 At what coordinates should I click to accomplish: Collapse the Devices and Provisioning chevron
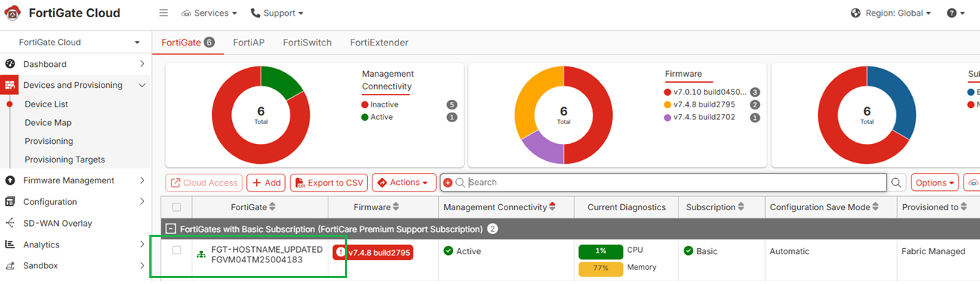pos(142,85)
